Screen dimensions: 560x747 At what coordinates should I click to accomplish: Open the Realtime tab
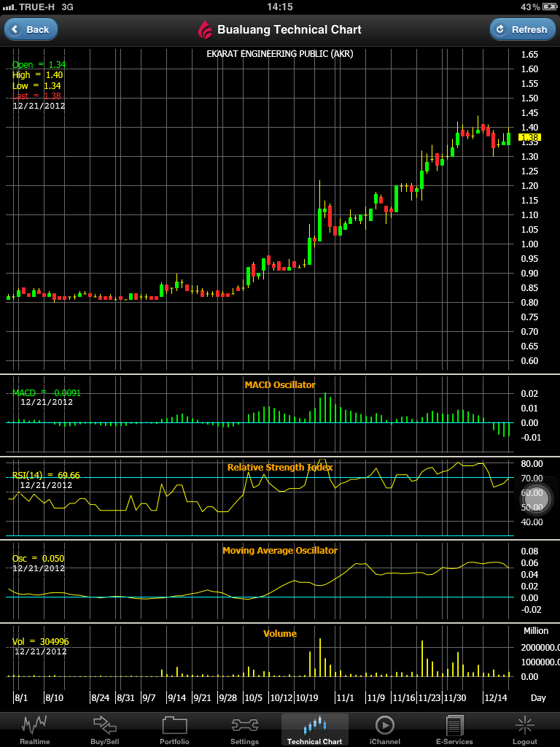click(x=34, y=729)
